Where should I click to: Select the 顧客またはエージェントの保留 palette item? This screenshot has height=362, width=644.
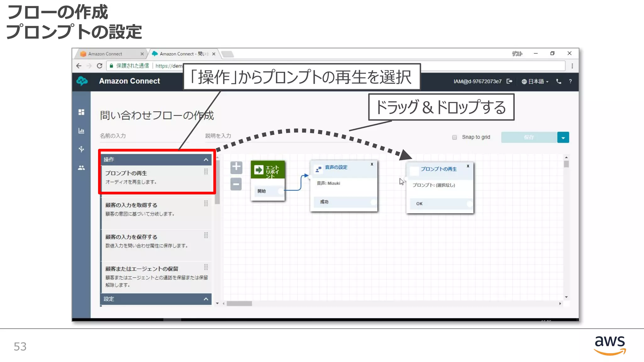point(156,277)
